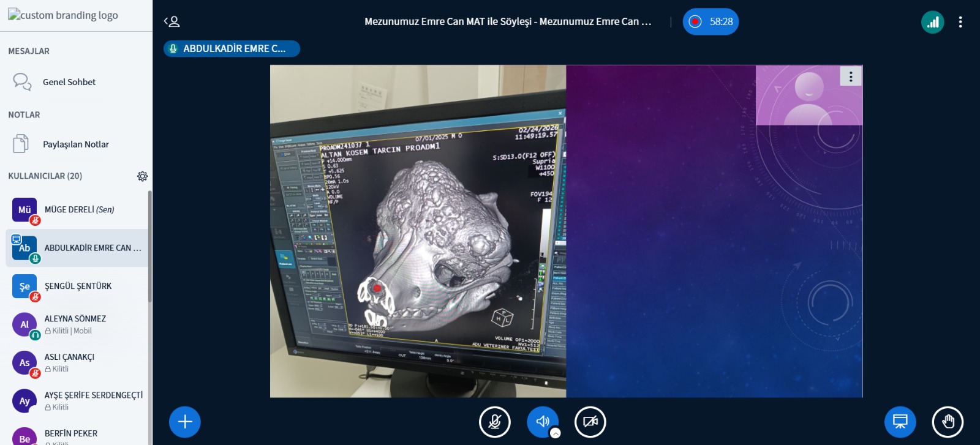Open Genel Sohbet chat
Screen dimensions: 980x445
coord(69,82)
